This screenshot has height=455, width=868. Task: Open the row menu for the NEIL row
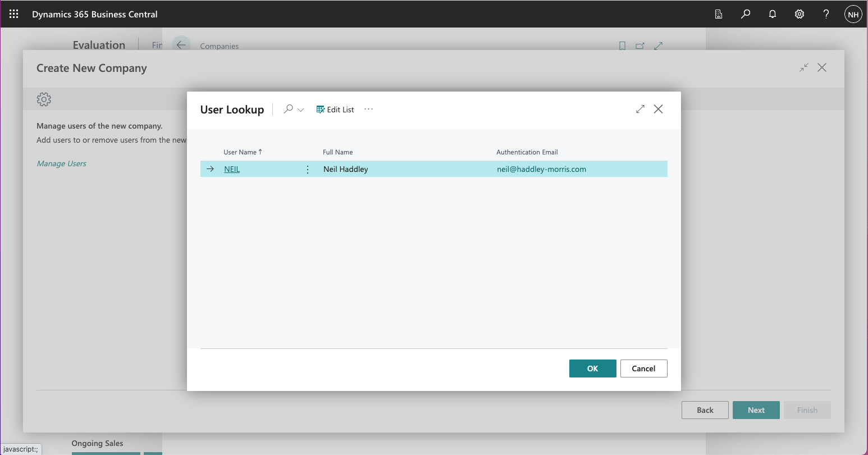tap(308, 169)
